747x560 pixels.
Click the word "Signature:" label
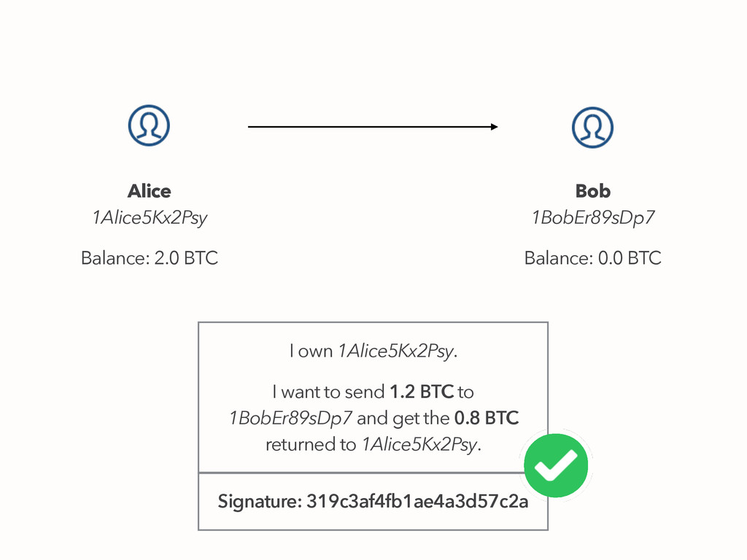click(259, 502)
